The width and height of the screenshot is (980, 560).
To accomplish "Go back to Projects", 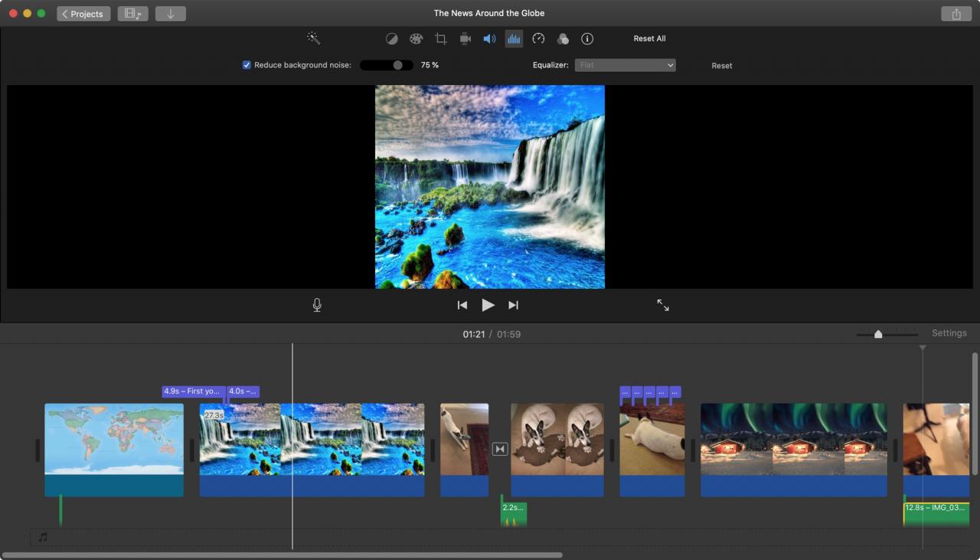I will (83, 14).
